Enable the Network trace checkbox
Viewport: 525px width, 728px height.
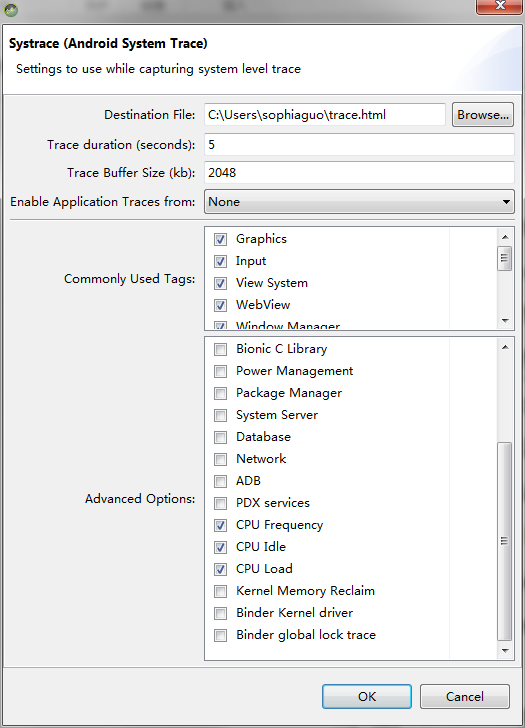click(x=220, y=459)
